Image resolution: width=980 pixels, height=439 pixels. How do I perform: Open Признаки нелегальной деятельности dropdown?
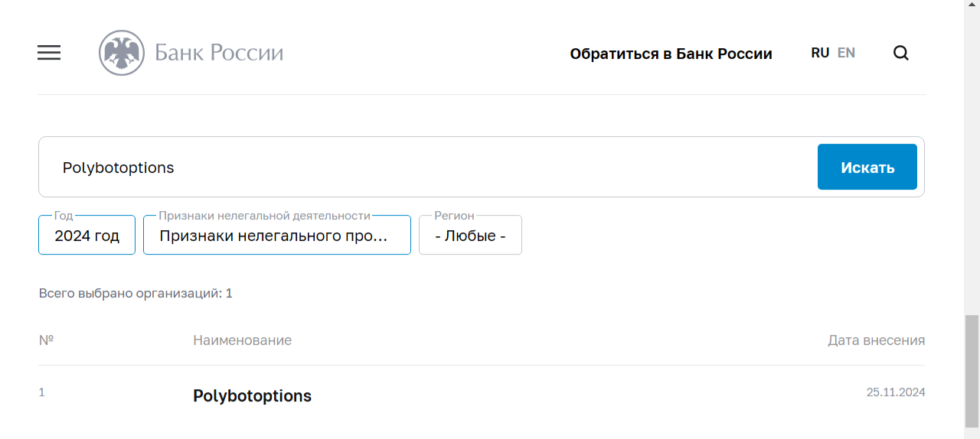click(x=277, y=235)
